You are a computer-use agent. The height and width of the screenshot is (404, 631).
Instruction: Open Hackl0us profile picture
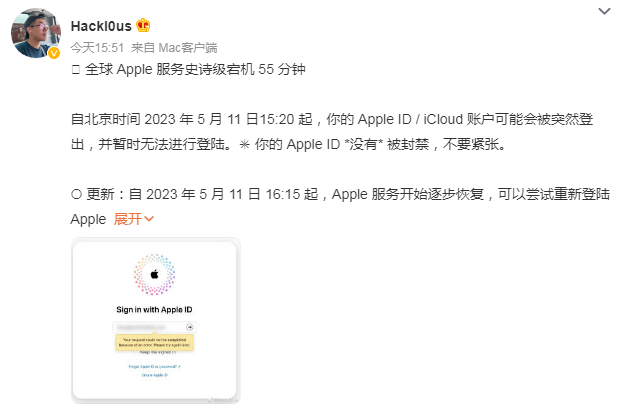36,33
